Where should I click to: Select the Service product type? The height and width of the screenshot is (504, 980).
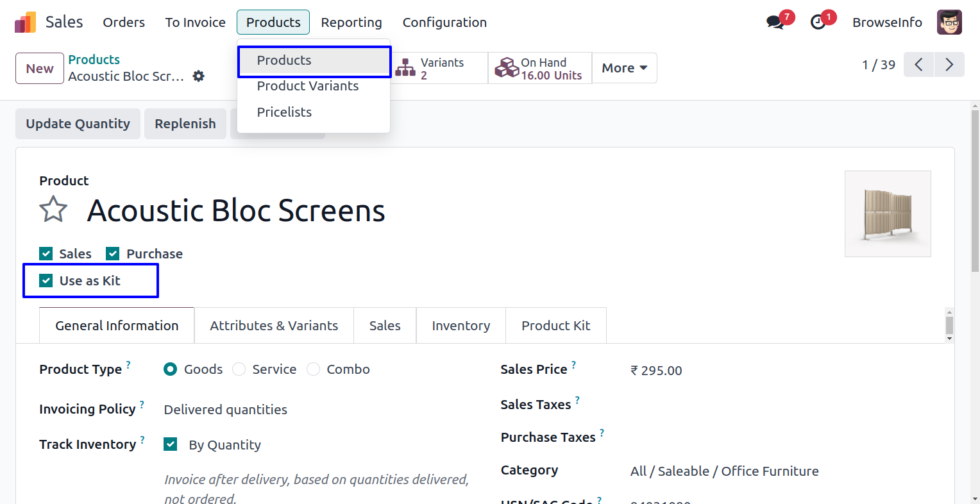point(239,369)
